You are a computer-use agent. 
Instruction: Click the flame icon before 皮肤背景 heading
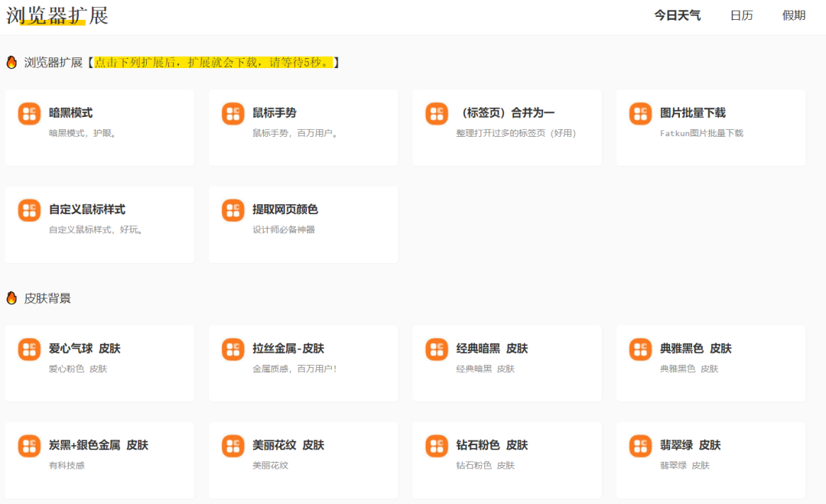pos(11,298)
